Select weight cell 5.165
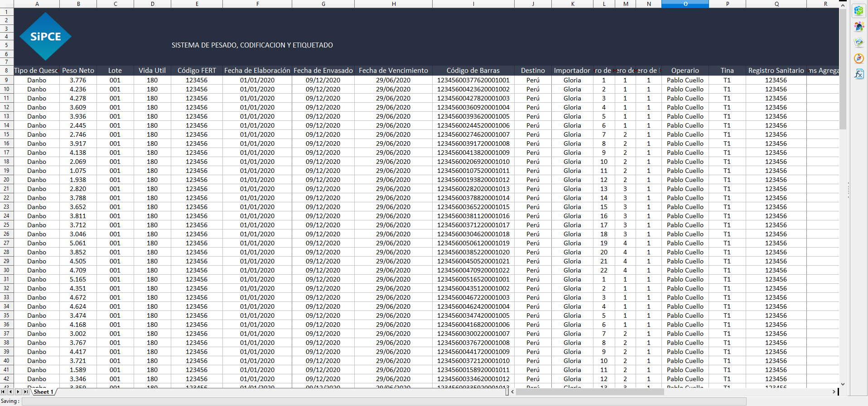The height and width of the screenshot is (406, 868). (78, 279)
